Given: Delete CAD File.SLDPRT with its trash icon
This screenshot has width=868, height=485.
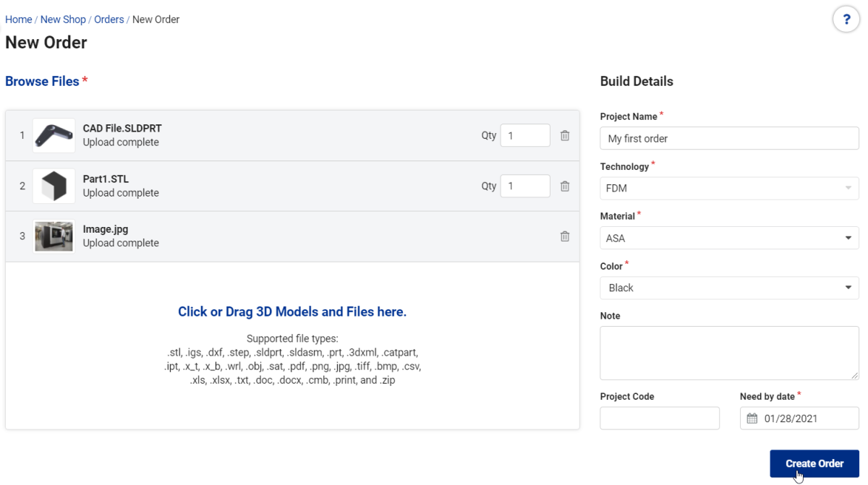Looking at the screenshot, I should click(x=565, y=135).
